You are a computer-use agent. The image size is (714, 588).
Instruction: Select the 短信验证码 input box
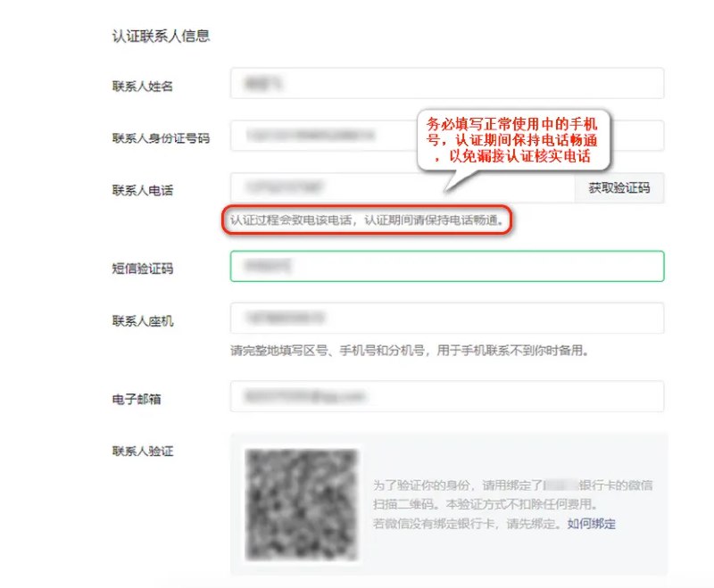(x=447, y=266)
